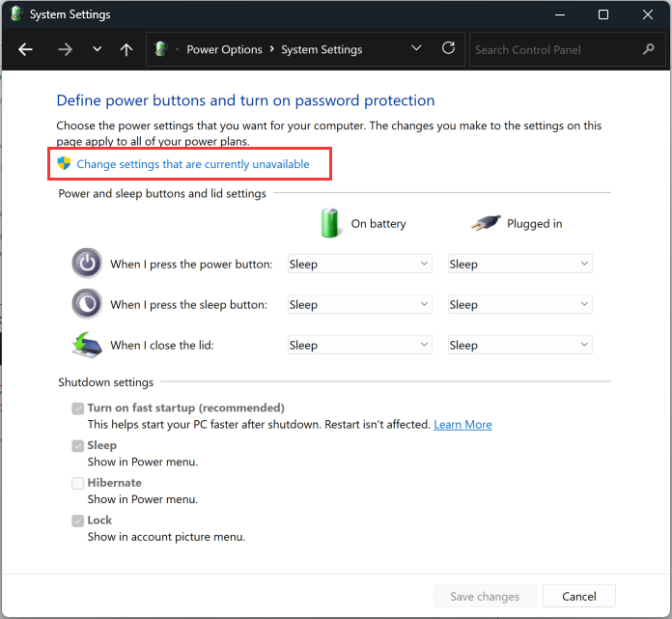Screen dimensions: 672x619
Task: Click Change settings that are currently unavailable
Action: point(193,164)
